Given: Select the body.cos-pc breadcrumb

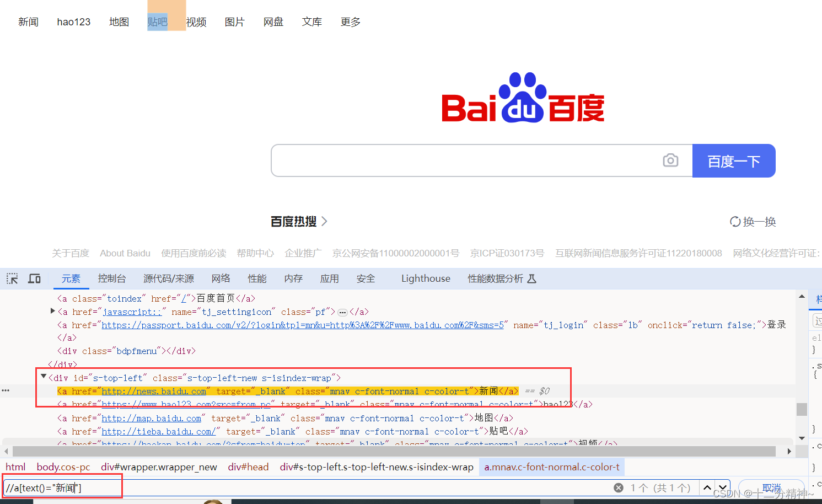Looking at the screenshot, I should 63,467.
